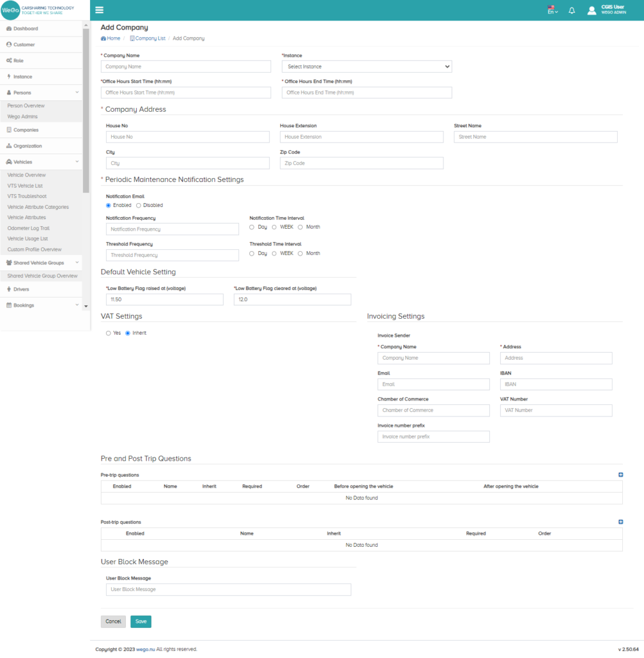Click the hamburger menu icon in the header
The height and width of the screenshot is (658, 644).
coord(100,10)
